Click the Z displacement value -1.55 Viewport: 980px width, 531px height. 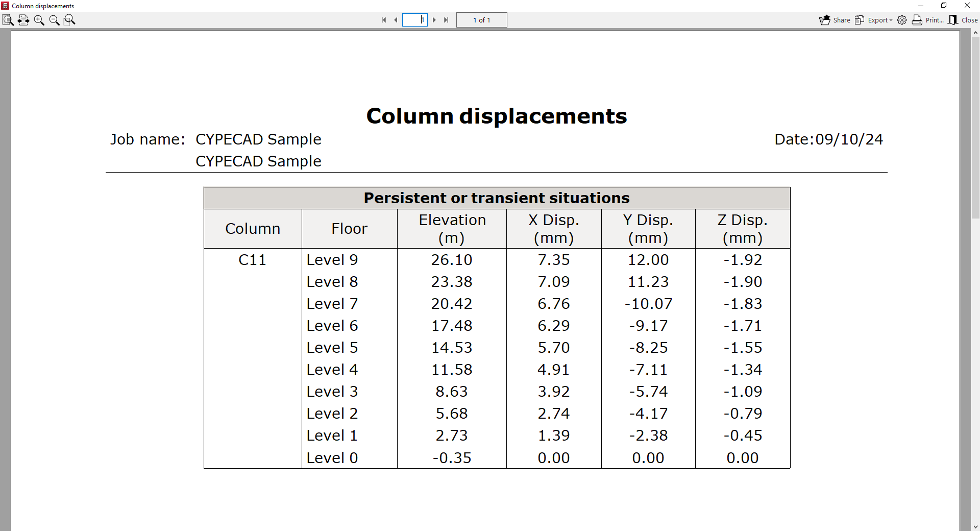point(743,348)
